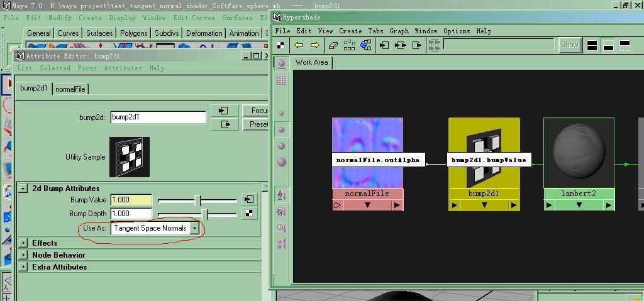The height and width of the screenshot is (301, 644).
Task: Expand the Extra Attributes section
Action: pyautogui.click(x=23, y=267)
